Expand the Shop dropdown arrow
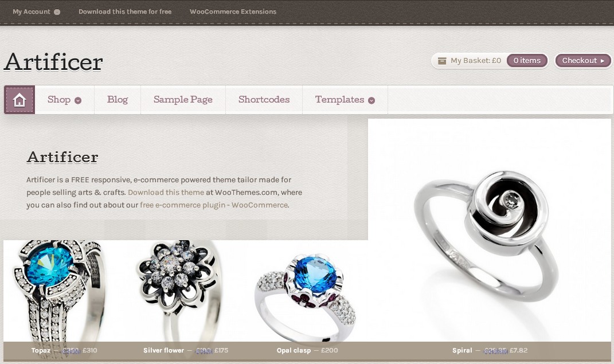 click(78, 100)
